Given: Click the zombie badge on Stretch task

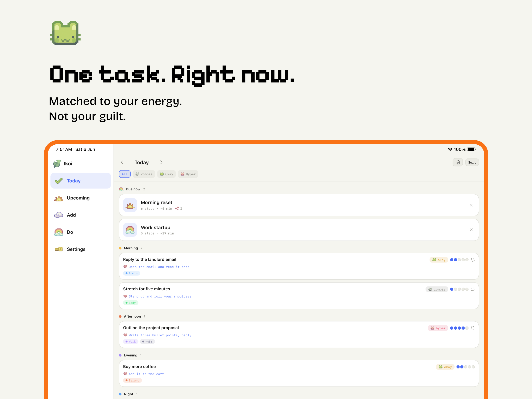Looking at the screenshot, I should tap(437, 289).
